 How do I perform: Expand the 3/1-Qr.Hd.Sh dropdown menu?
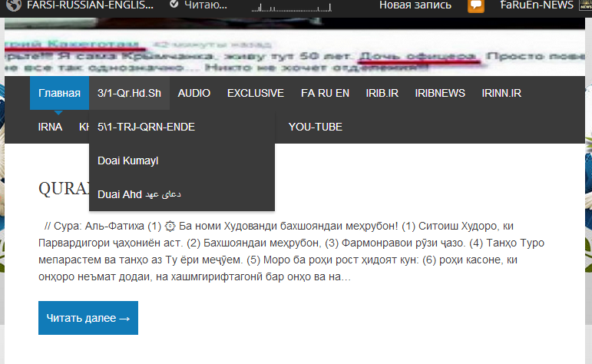coord(129,93)
